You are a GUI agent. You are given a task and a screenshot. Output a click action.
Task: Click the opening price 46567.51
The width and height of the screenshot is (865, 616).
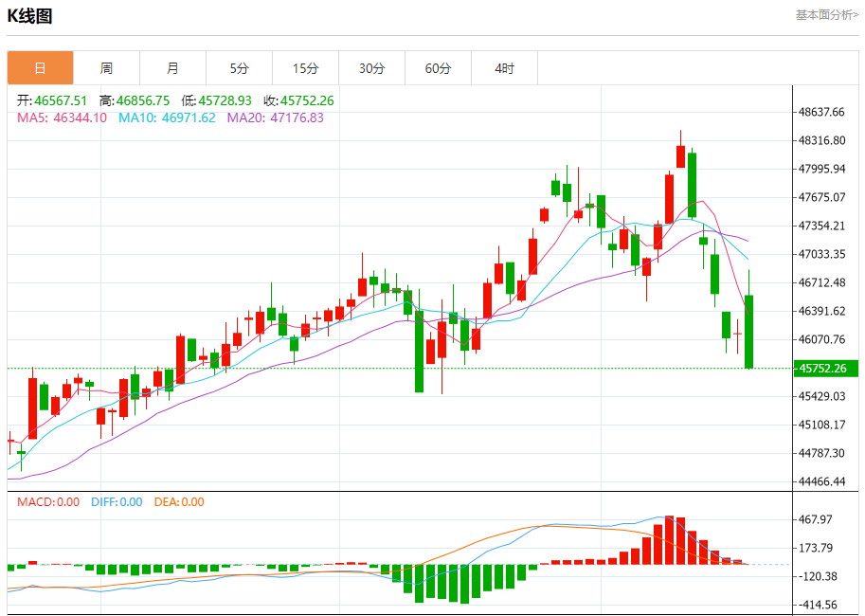[61, 100]
